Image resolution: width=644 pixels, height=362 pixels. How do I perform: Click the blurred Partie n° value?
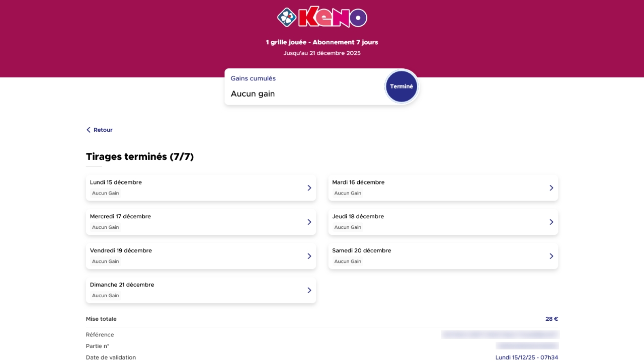tap(527, 346)
